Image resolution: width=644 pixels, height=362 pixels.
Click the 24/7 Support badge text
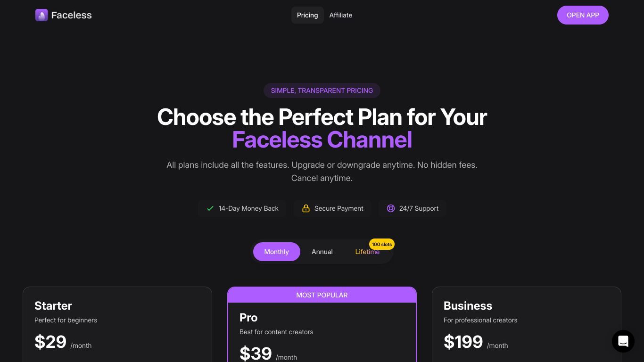(x=419, y=208)
